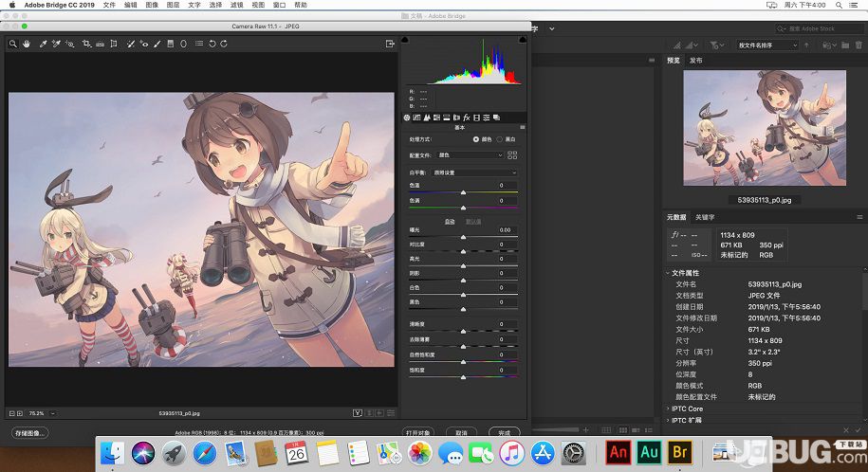The height and width of the screenshot is (472, 868).
Task: Open the Lens Corrections panel icon
Action: (456, 118)
